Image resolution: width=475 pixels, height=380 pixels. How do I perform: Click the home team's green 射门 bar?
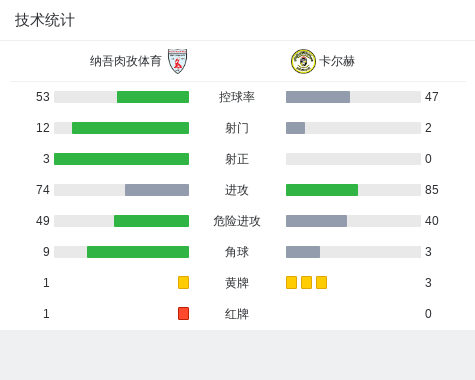click(x=130, y=128)
